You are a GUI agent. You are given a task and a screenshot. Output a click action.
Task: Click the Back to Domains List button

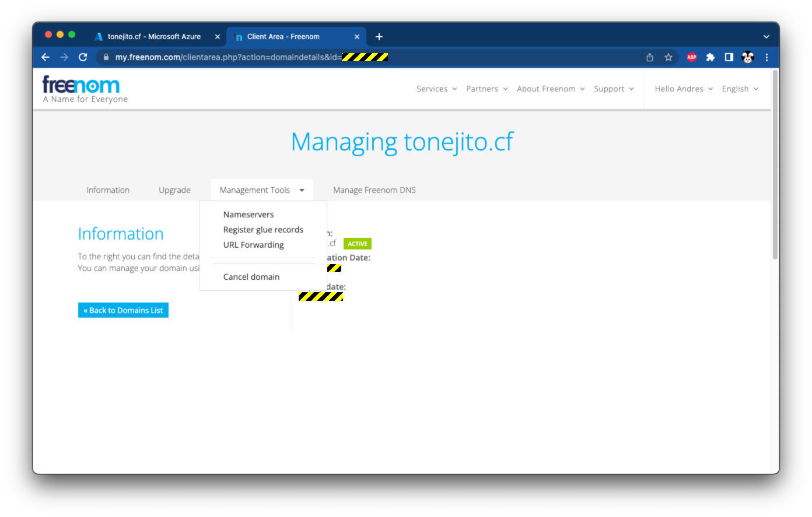click(123, 310)
